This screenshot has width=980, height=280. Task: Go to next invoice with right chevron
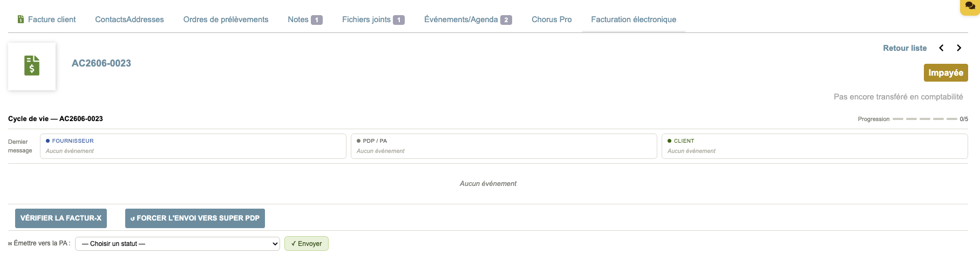(x=959, y=48)
